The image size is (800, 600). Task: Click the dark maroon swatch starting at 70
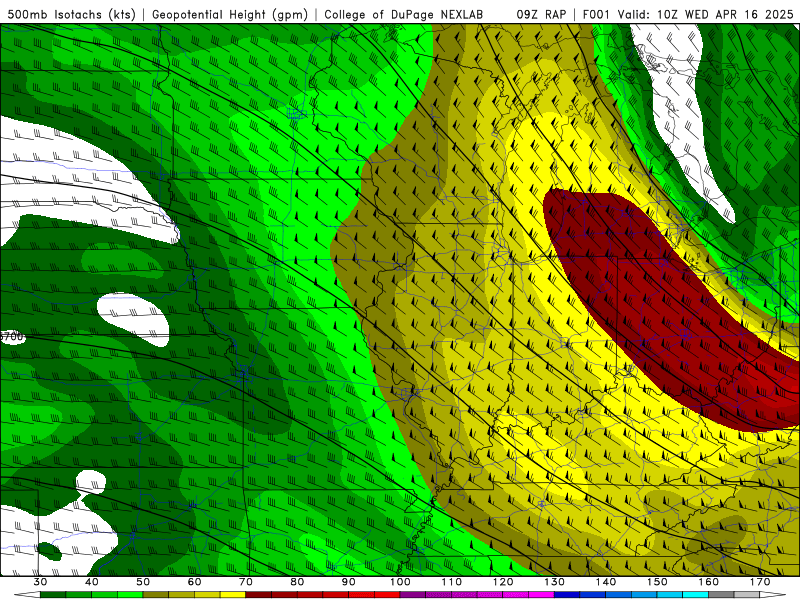259,595
